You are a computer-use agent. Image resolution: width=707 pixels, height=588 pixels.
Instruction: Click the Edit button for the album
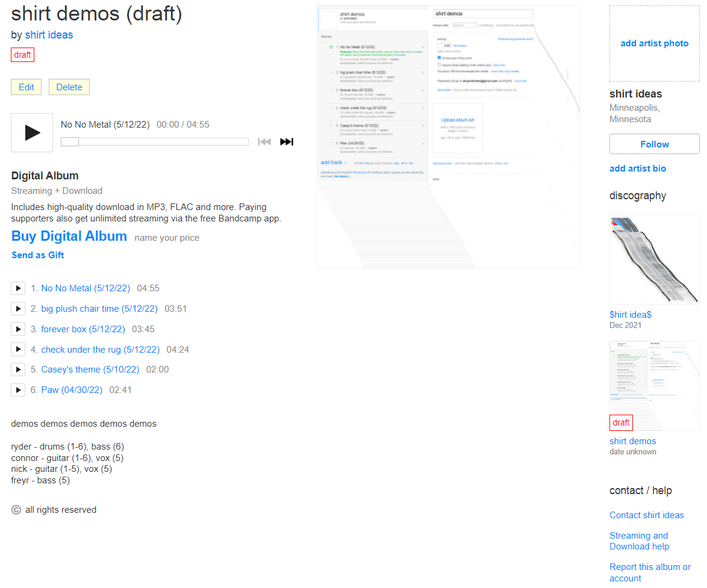pos(26,87)
